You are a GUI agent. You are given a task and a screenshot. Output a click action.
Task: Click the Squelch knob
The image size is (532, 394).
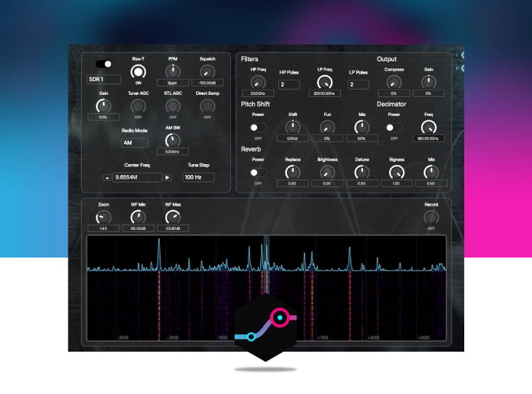pos(207,72)
